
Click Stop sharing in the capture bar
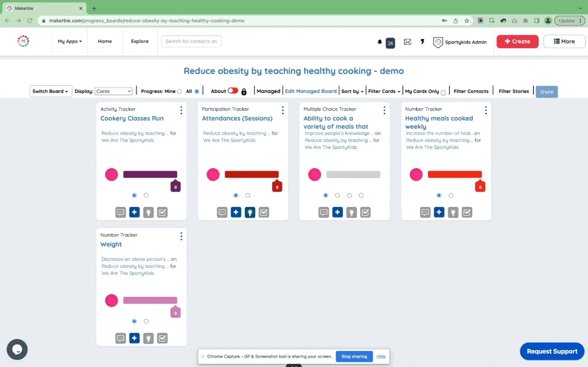point(354,356)
